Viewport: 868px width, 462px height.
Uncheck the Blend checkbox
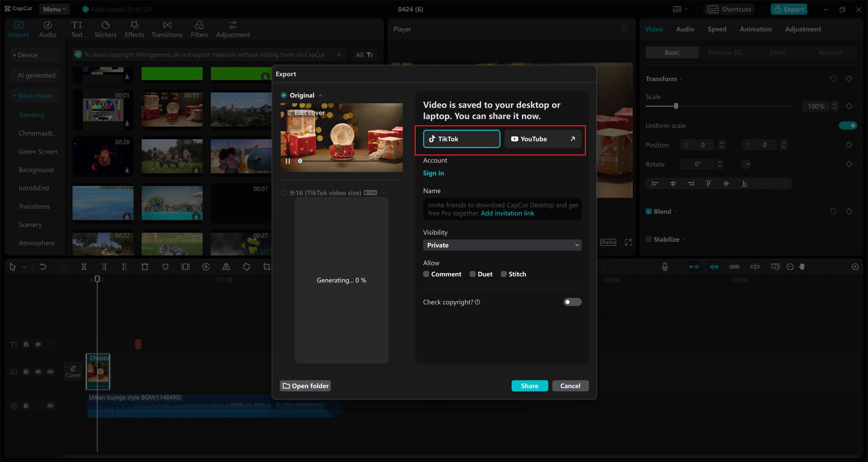pyautogui.click(x=649, y=211)
